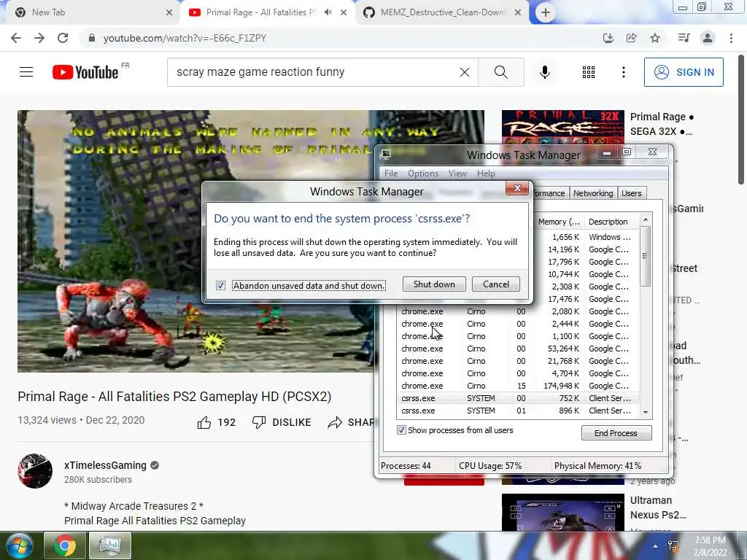The width and height of the screenshot is (747, 560).
Task: Open the Primal Rage SEGA 32X thumbnail
Action: 562,128
